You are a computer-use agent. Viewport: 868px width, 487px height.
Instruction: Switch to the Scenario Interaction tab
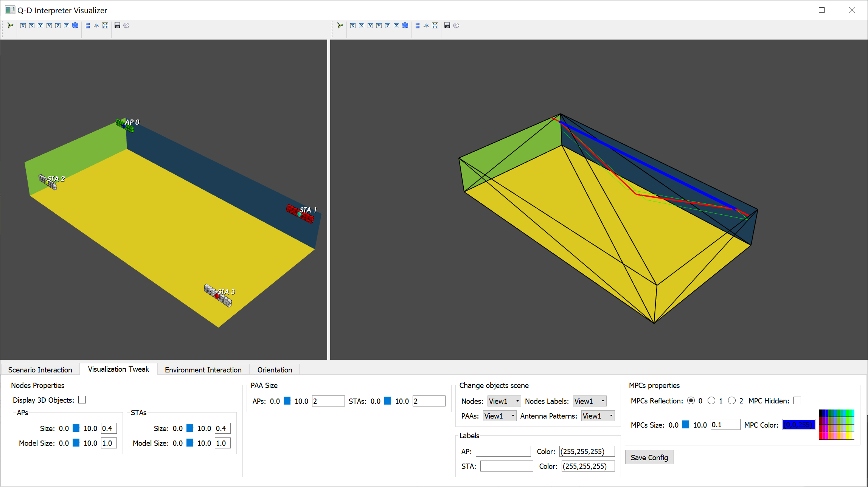click(x=40, y=369)
